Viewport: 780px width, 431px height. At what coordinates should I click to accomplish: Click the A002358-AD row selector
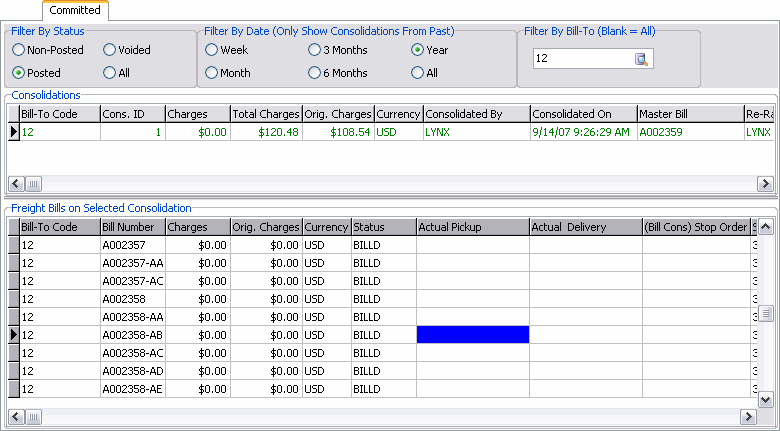click(14, 371)
